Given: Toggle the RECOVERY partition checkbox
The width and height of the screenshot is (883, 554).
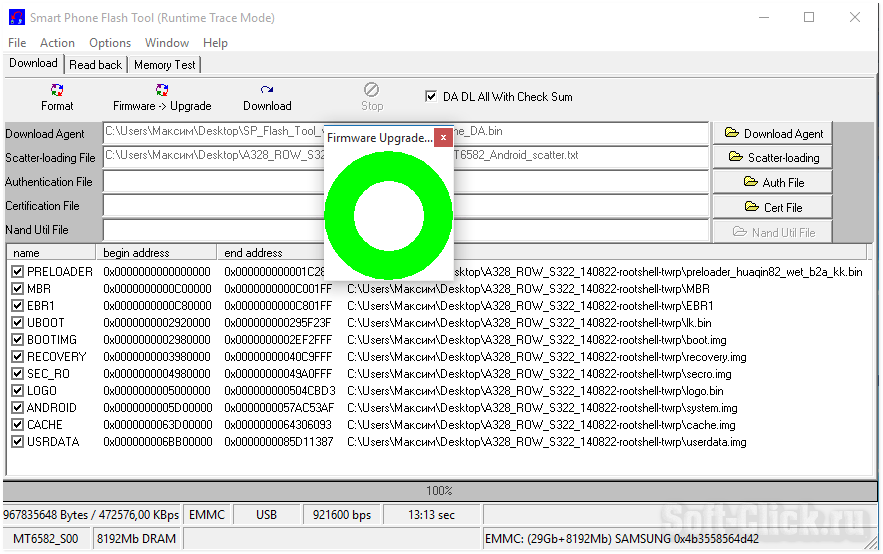Looking at the screenshot, I should (x=17, y=357).
